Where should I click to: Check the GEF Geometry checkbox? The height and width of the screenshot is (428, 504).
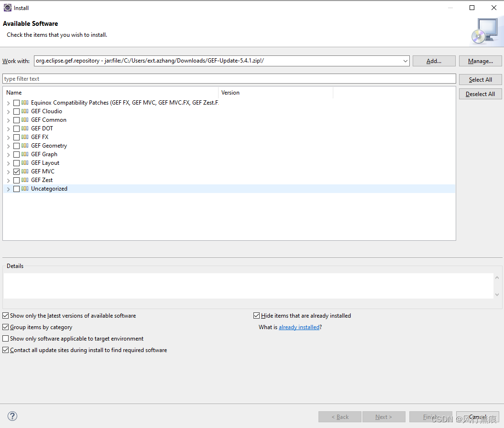click(16, 146)
